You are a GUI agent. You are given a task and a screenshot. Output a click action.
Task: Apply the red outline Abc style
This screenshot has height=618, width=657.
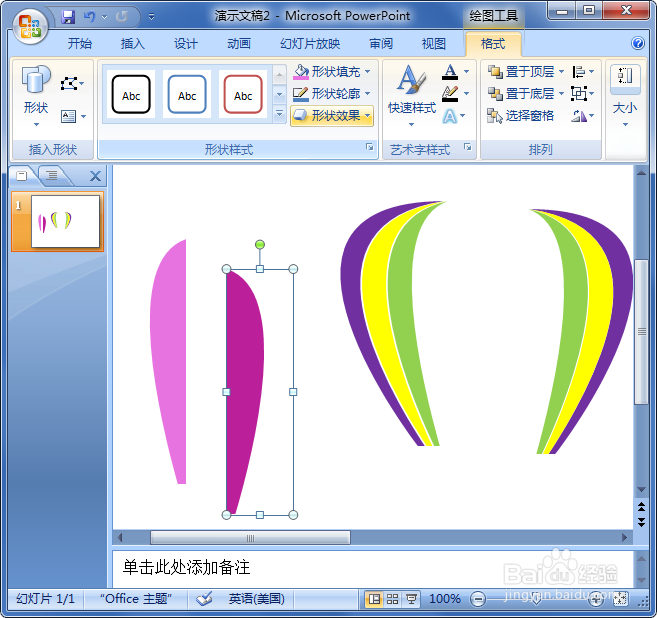(243, 94)
